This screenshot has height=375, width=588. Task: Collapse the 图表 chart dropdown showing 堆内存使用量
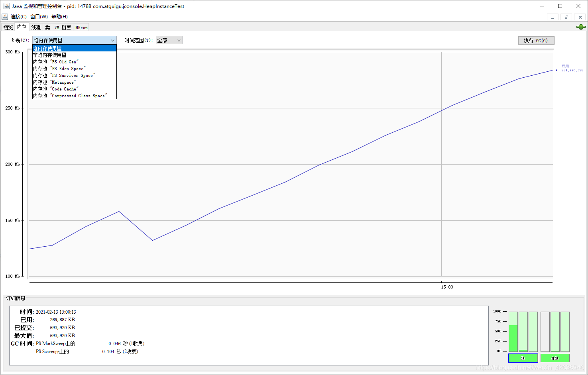click(x=74, y=40)
